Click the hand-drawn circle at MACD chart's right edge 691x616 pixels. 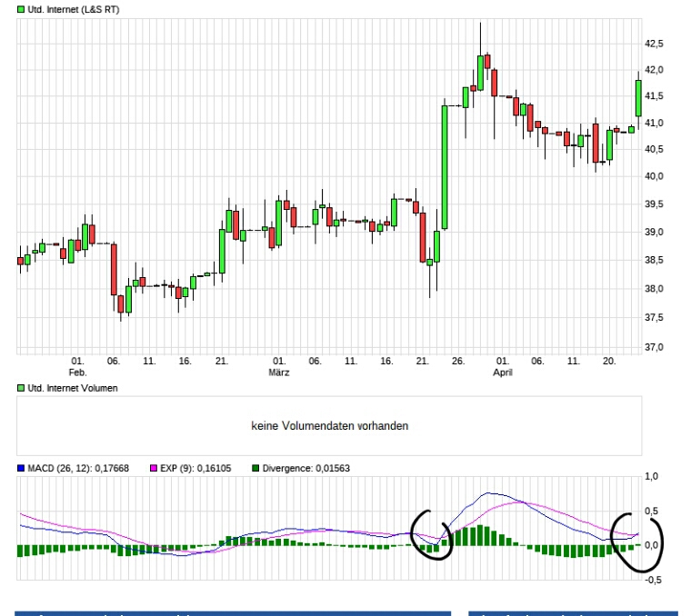[636, 541]
